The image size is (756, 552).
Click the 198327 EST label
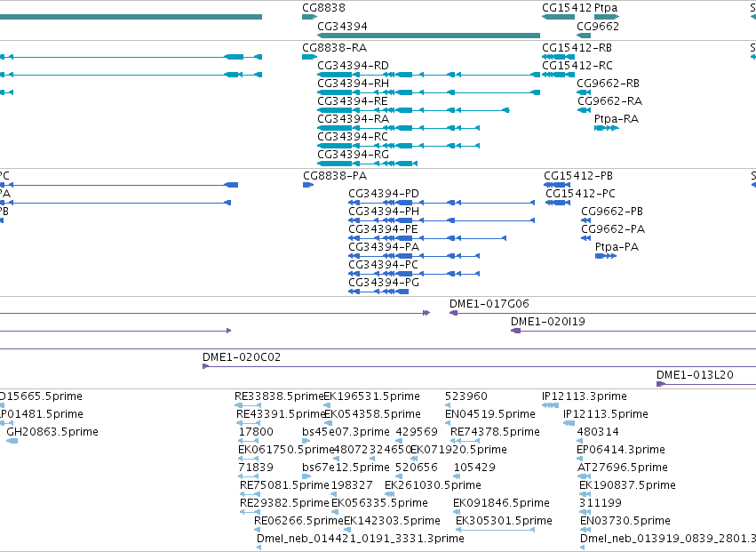pyautogui.click(x=352, y=485)
